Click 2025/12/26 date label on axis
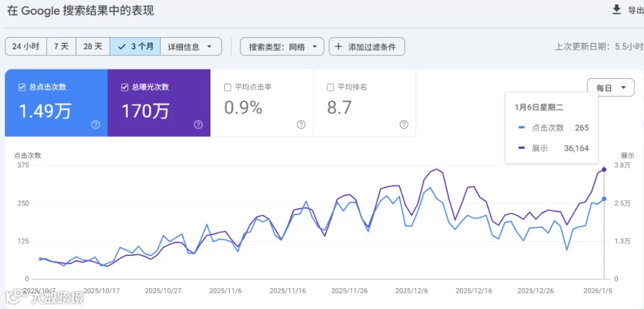The image size is (644, 309). tap(534, 291)
